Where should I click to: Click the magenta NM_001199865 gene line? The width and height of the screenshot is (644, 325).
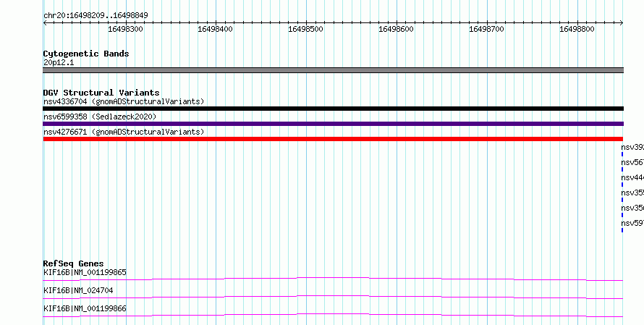333,279
